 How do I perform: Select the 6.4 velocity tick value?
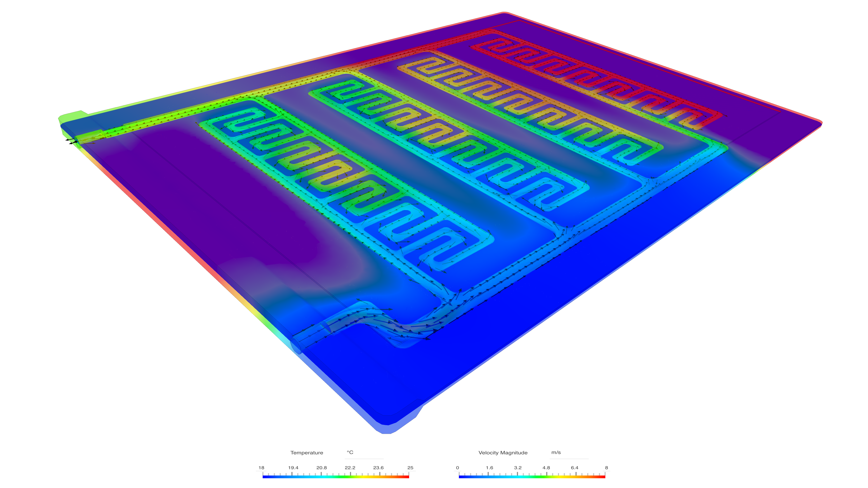coord(575,468)
